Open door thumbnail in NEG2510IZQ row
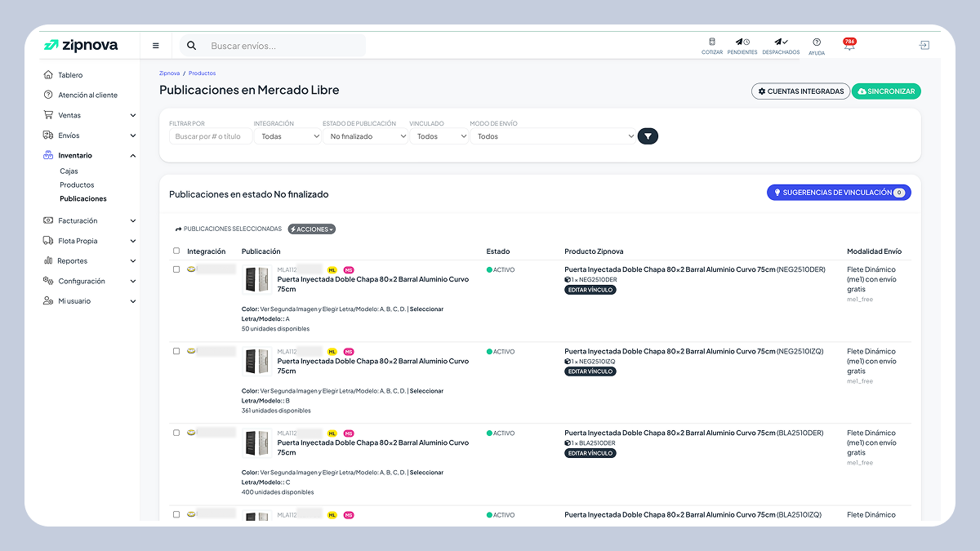This screenshot has width=980, height=551. click(257, 362)
